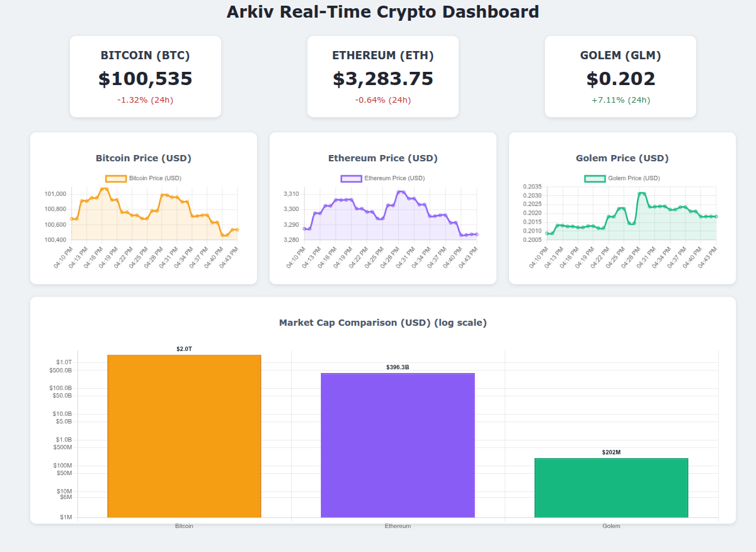Click the $2.0T label above Bitcoin bar
Viewport: 756px width, 552px height.
pos(183,348)
